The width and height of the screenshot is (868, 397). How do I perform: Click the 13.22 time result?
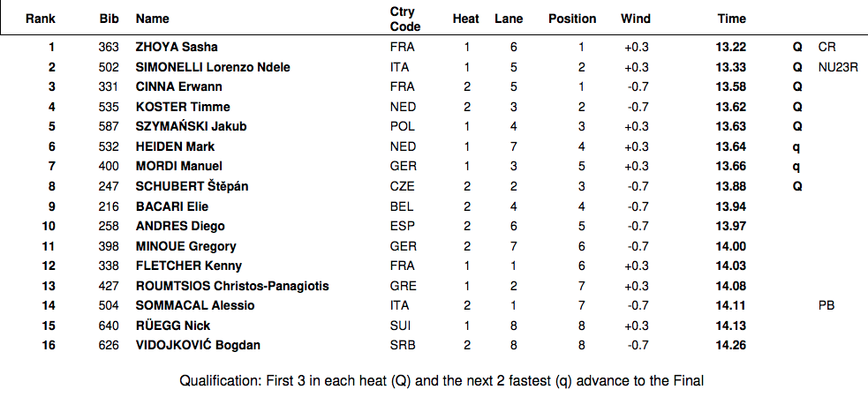[x=731, y=47]
